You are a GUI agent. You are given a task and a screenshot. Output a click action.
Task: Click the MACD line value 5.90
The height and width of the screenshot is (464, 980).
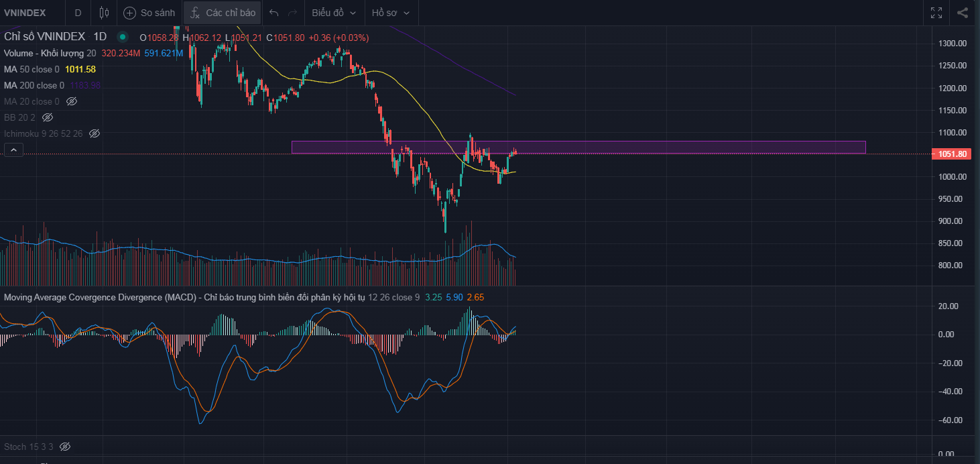click(454, 297)
